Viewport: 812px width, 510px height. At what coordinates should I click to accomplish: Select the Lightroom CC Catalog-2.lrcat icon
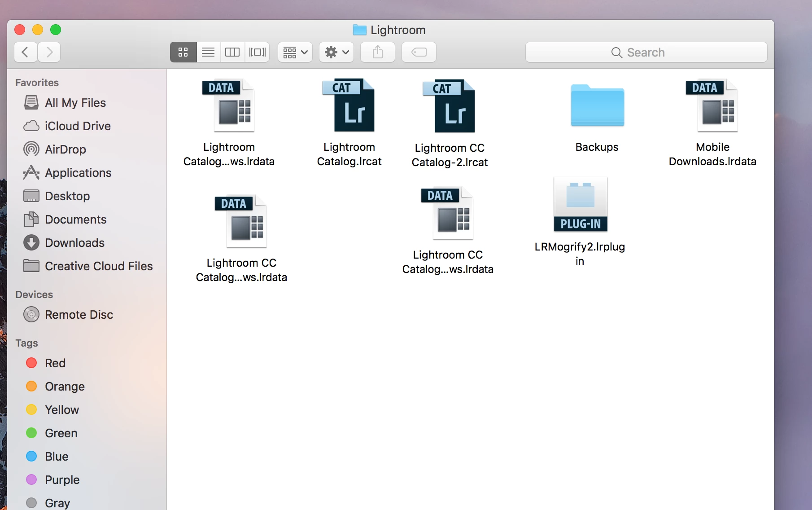[450, 106]
